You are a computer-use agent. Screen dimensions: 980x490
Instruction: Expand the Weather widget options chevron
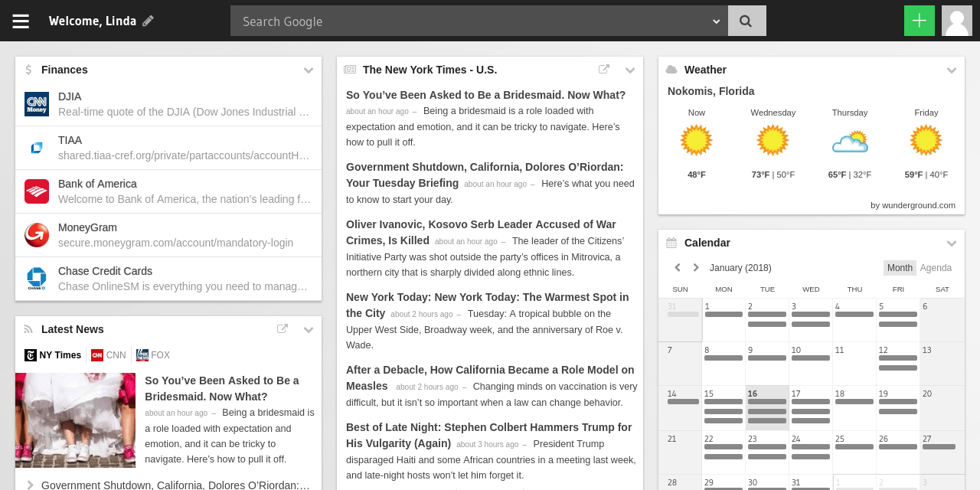pos(952,70)
